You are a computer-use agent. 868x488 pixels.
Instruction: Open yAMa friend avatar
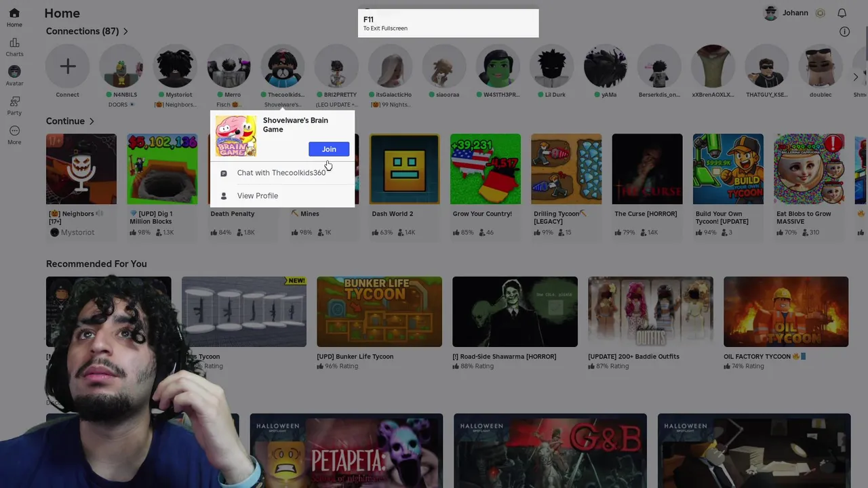pyautogui.click(x=605, y=66)
